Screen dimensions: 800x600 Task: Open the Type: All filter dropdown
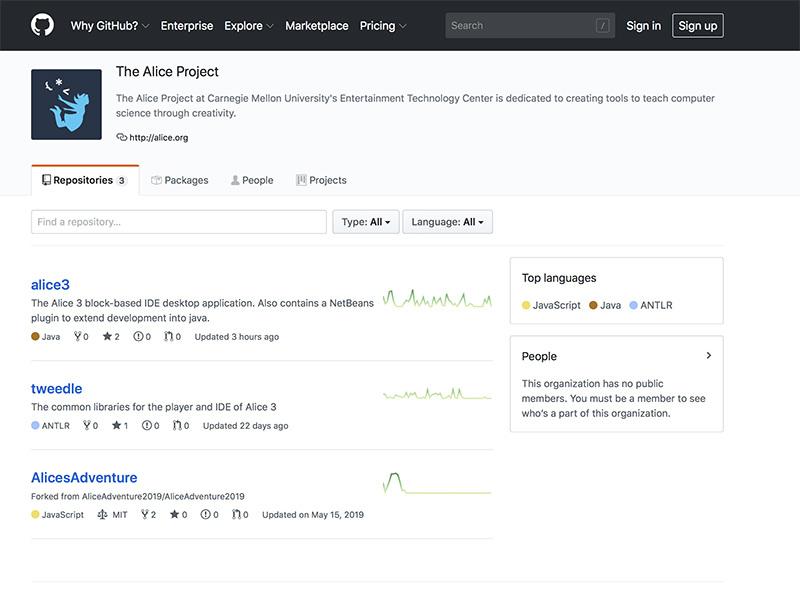[366, 222]
